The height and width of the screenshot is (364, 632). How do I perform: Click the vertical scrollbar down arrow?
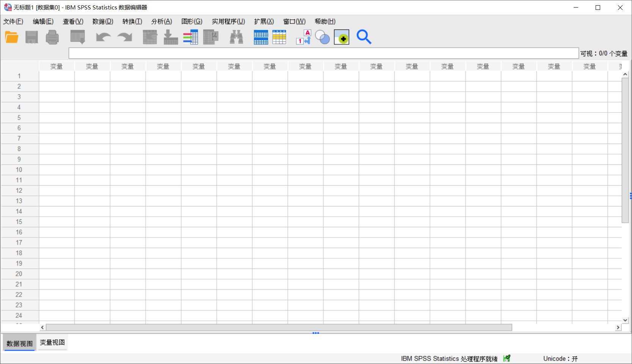click(625, 320)
